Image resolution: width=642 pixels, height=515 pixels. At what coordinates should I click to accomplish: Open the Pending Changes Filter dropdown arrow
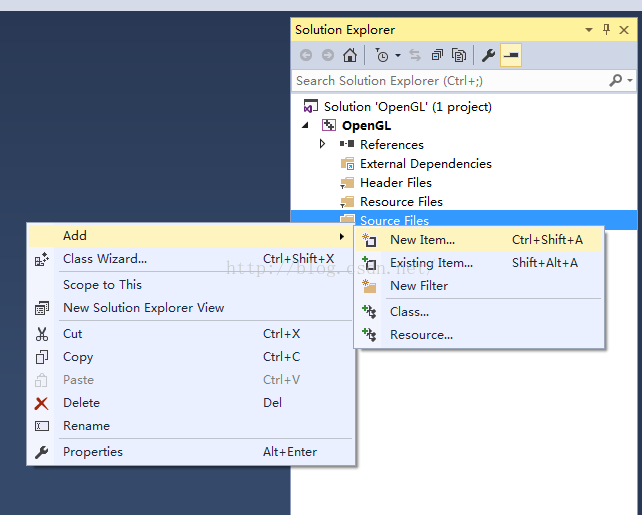(398, 55)
